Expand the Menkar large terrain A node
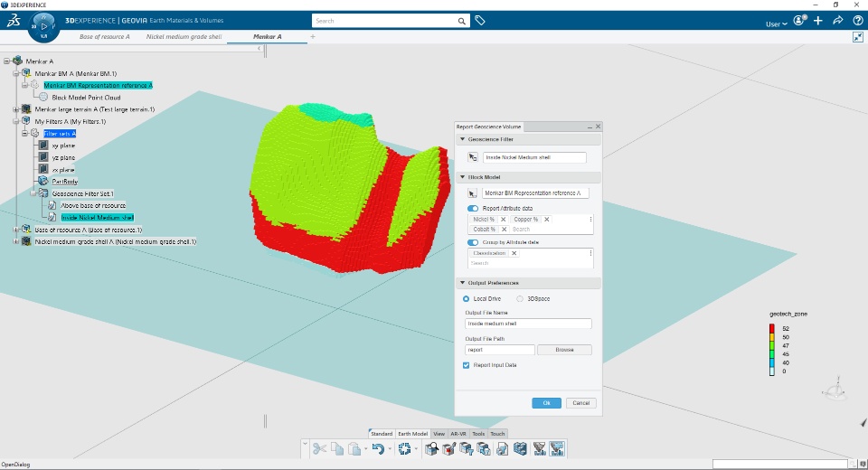 click(16, 109)
